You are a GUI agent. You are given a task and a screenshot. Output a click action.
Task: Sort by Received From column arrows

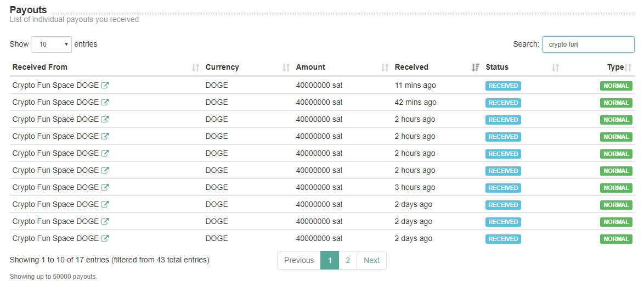click(x=196, y=68)
